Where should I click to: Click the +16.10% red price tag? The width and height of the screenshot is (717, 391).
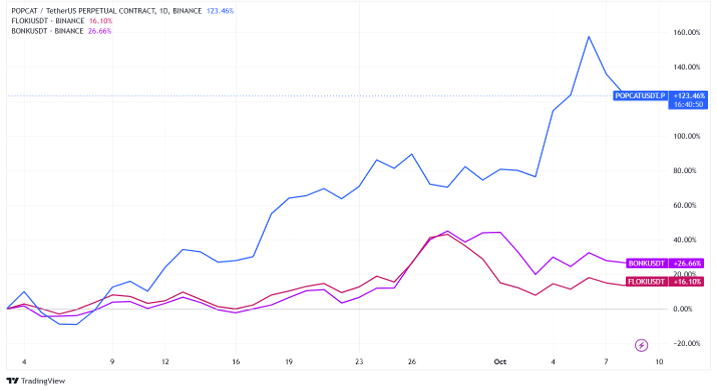[686, 282]
